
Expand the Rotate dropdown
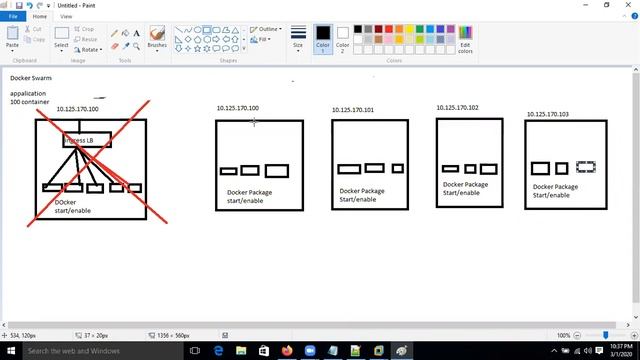tap(101, 50)
